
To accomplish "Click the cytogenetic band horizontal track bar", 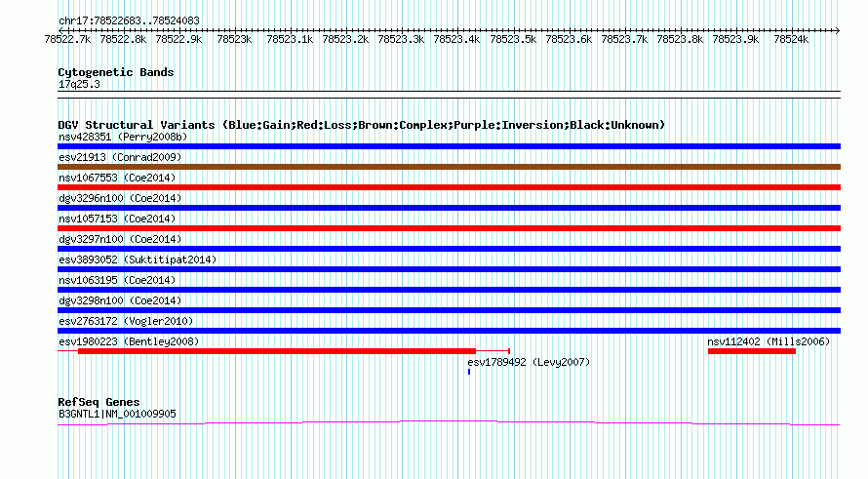I will (x=449, y=95).
